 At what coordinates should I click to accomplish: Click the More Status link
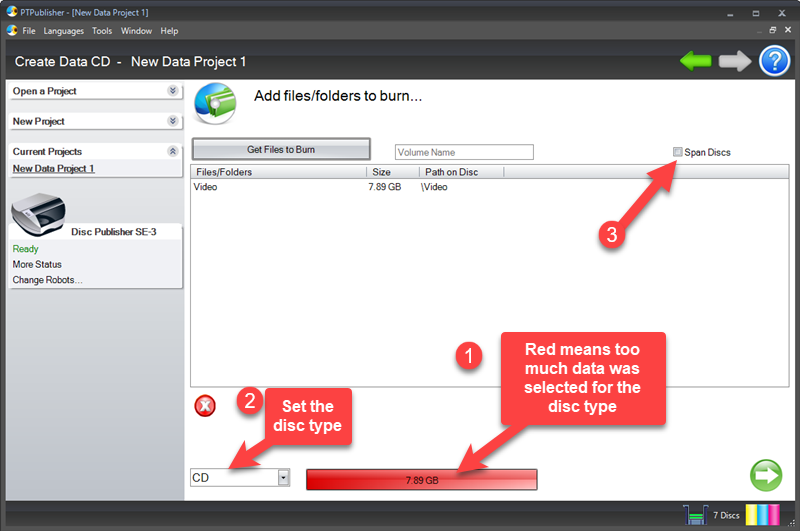click(37, 264)
